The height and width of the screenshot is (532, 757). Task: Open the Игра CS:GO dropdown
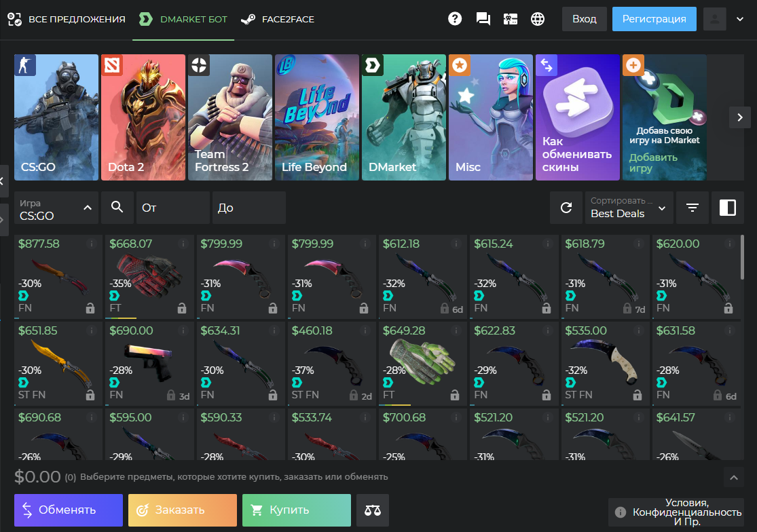click(x=56, y=208)
